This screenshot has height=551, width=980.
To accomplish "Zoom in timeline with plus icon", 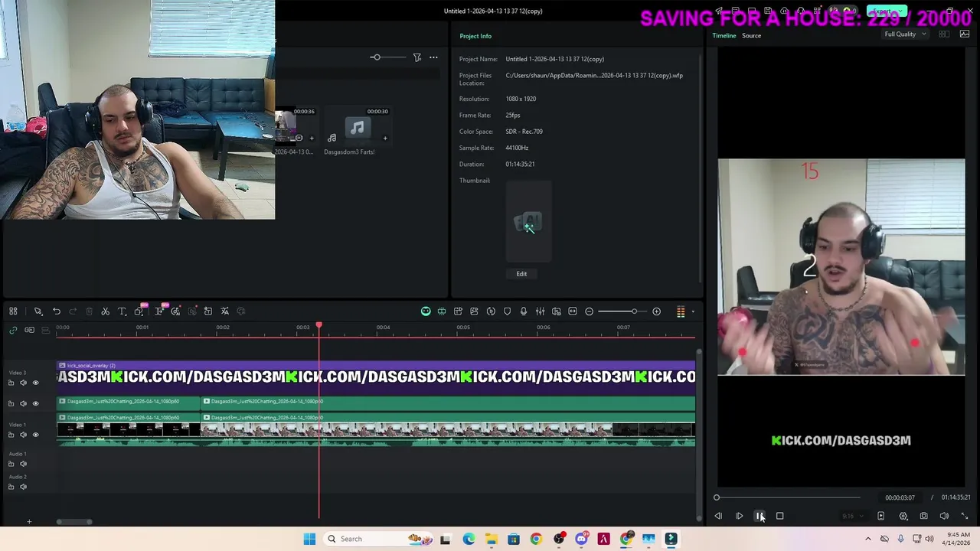I will point(656,311).
